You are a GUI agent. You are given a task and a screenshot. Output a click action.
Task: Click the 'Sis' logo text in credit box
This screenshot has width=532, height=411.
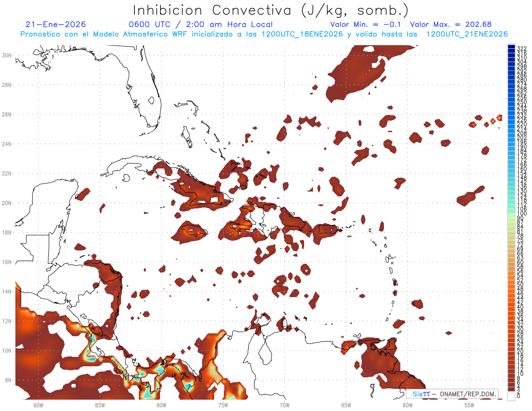coord(418,394)
